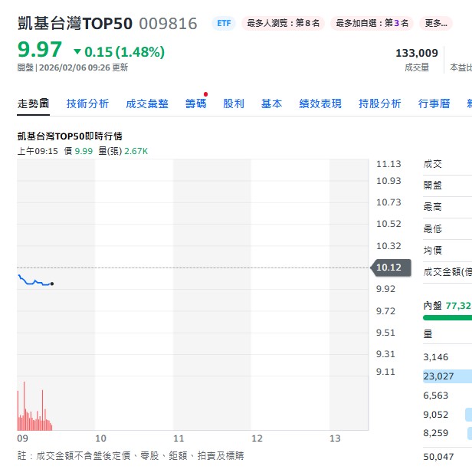The image size is (472, 476).
Task: Switch to the 技術分析 tab
Action: pyautogui.click(x=87, y=103)
